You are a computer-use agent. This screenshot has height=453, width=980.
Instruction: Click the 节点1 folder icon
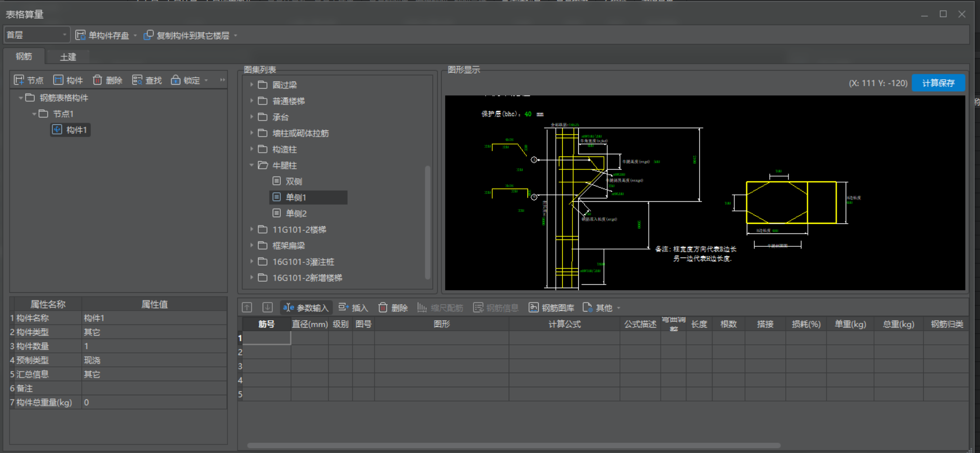pos(43,114)
